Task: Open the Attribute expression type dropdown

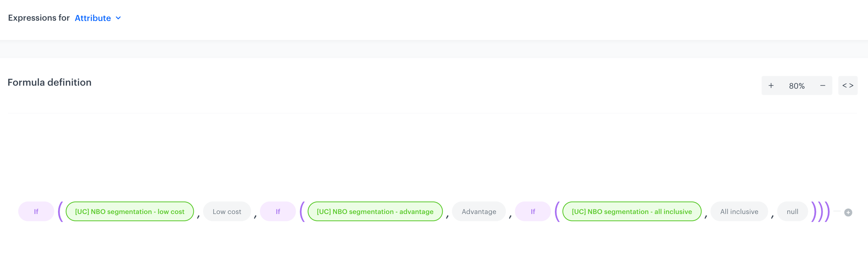Action: pyautogui.click(x=92, y=18)
